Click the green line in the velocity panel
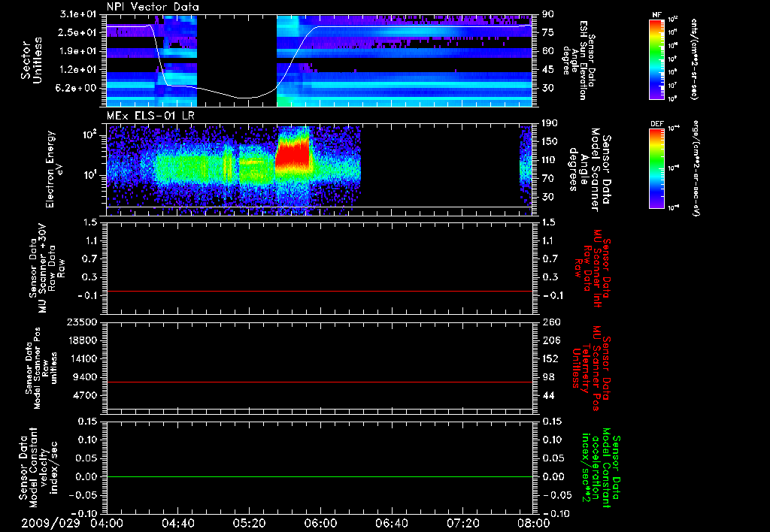 pyautogui.click(x=319, y=476)
